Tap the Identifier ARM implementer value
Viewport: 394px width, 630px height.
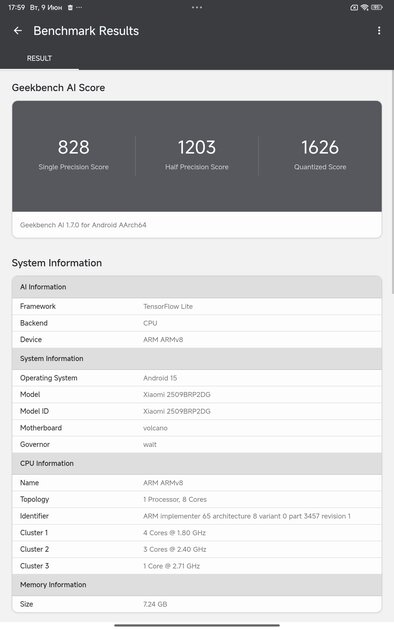coord(247,516)
